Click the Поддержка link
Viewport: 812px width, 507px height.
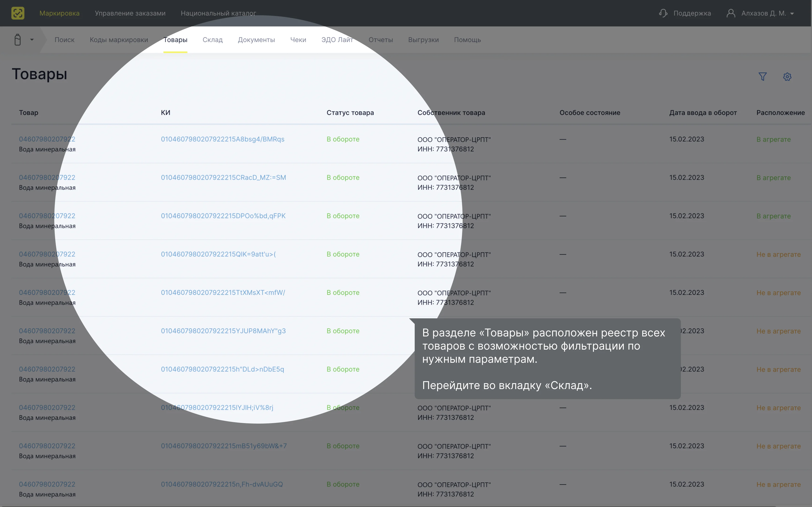pyautogui.click(x=692, y=13)
